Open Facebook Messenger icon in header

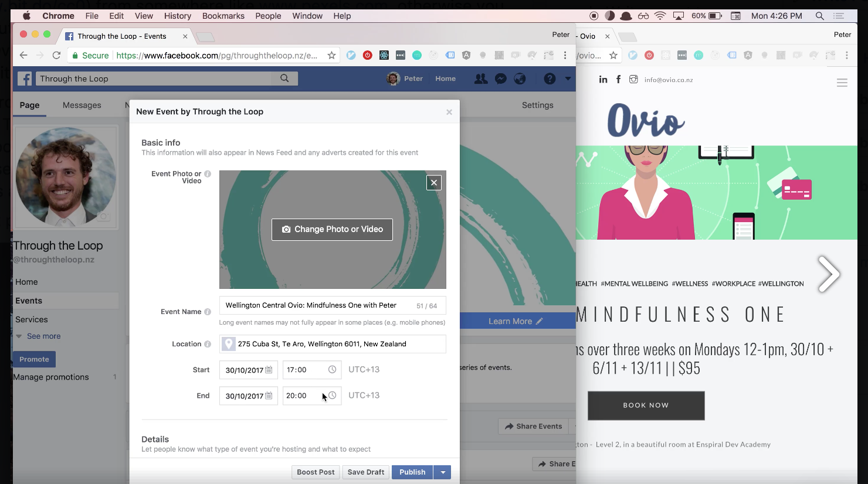pos(500,79)
